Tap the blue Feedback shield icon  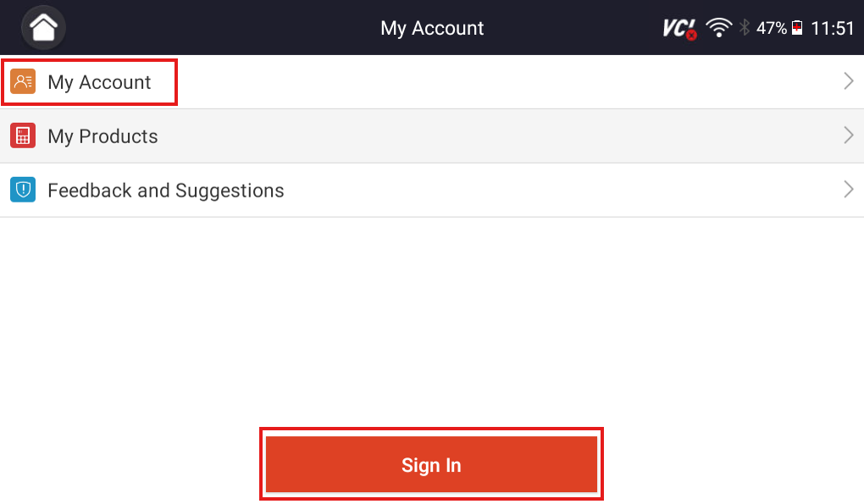pyautogui.click(x=23, y=190)
